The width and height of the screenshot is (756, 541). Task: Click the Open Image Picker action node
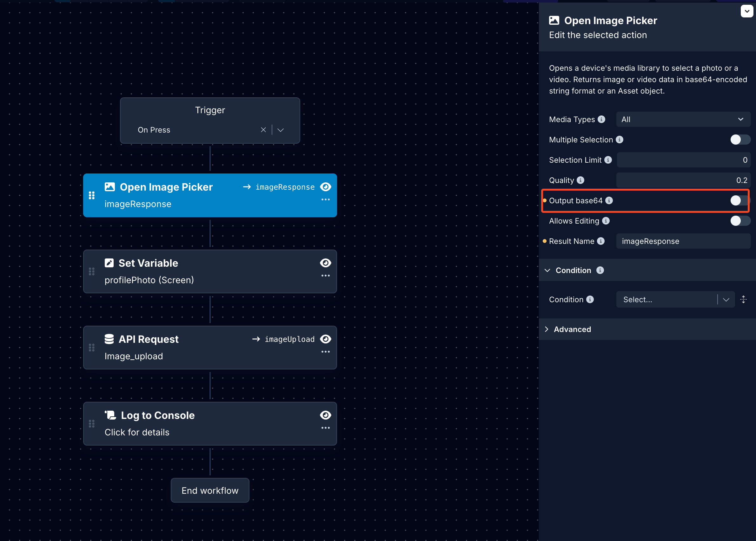pos(210,196)
